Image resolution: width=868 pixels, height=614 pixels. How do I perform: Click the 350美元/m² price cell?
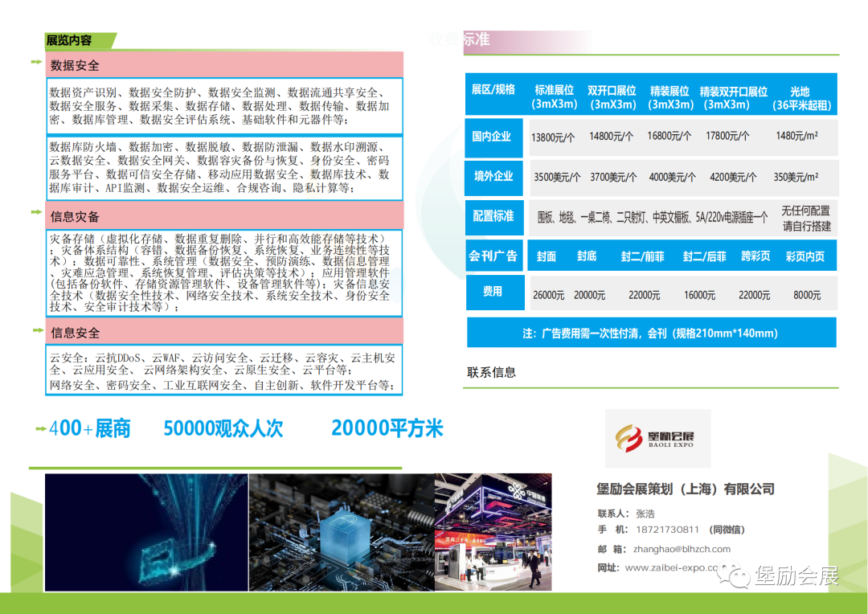click(796, 177)
